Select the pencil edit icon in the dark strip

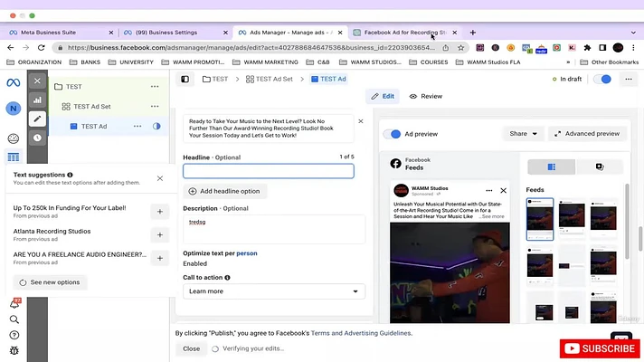(37, 119)
